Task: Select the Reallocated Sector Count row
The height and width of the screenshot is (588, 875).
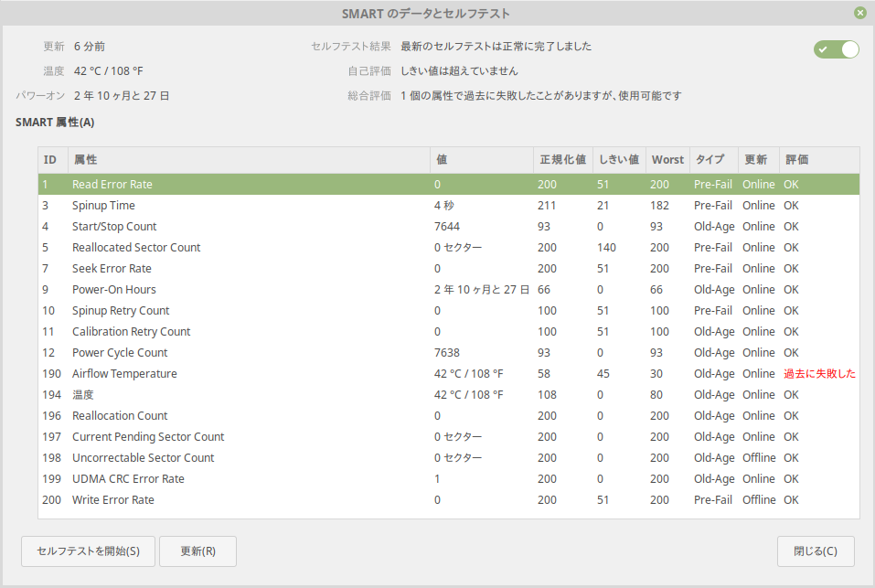Action: [449, 248]
